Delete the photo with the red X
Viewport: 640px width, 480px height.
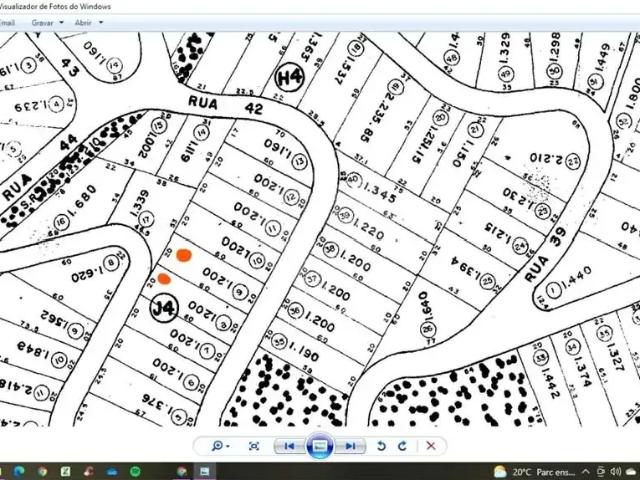point(431,446)
